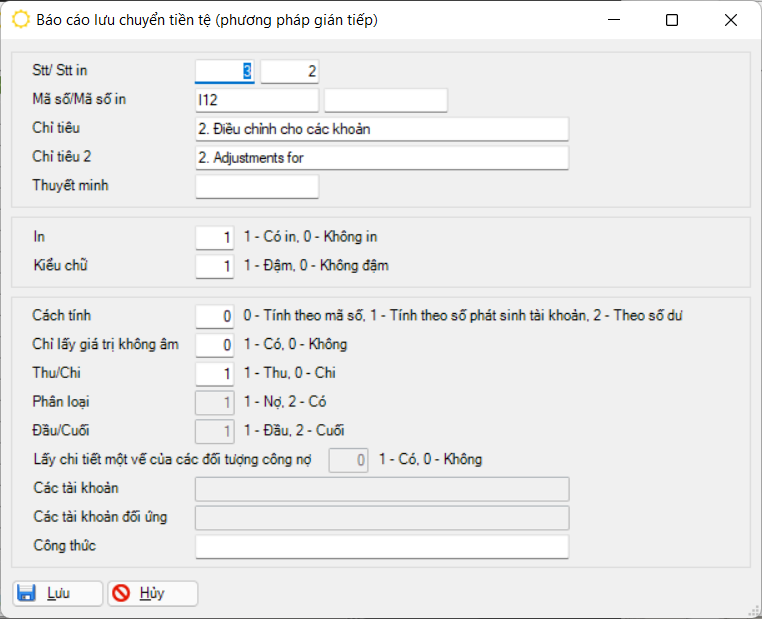Click the Chỉ tiêu 2 field
This screenshot has width=762, height=619.
tap(382, 158)
